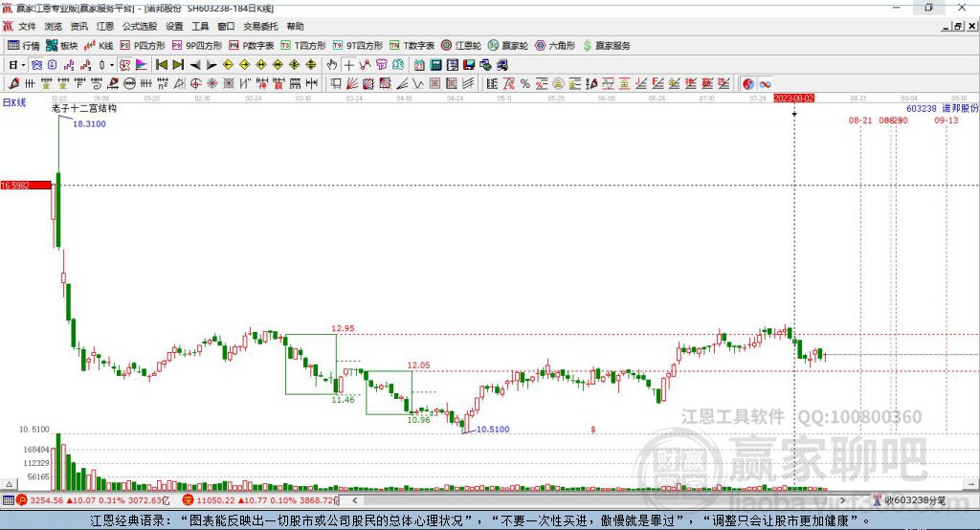The width and height of the screenshot is (980, 530).
Task: Click the 日K线 period label
Action: click(x=14, y=102)
